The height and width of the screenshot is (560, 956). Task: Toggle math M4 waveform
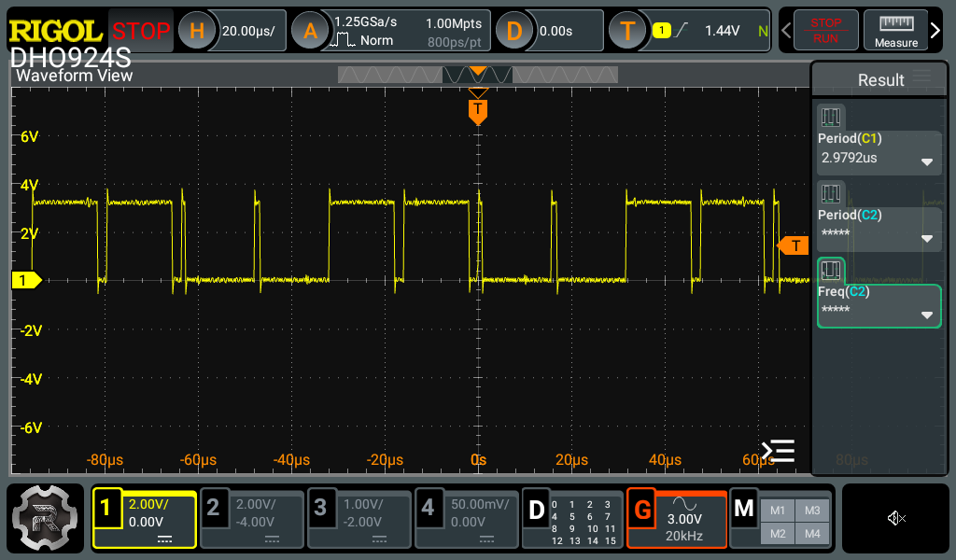click(812, 534)
